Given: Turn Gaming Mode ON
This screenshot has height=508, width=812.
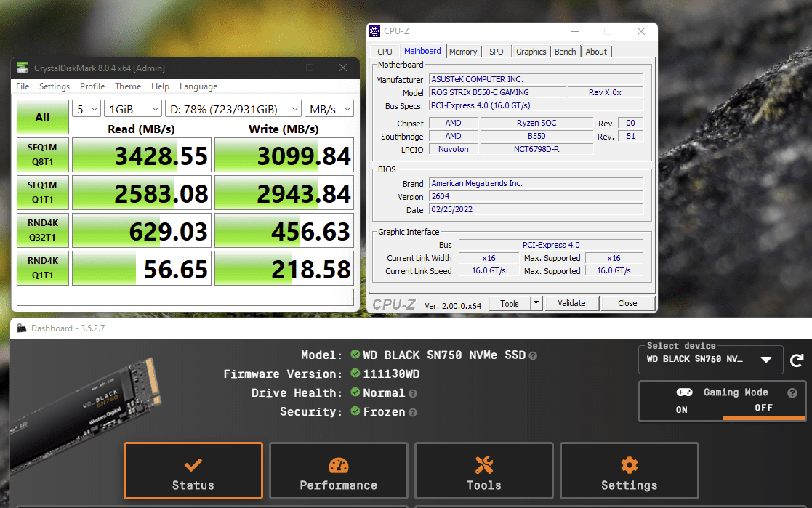Looking at the screenshot, I should 681,410.
